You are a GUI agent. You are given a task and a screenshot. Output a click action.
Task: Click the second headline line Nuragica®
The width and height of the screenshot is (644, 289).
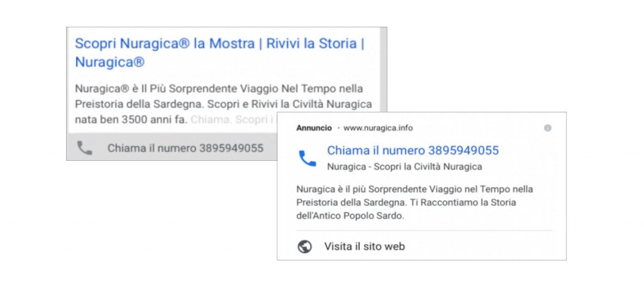109,62
